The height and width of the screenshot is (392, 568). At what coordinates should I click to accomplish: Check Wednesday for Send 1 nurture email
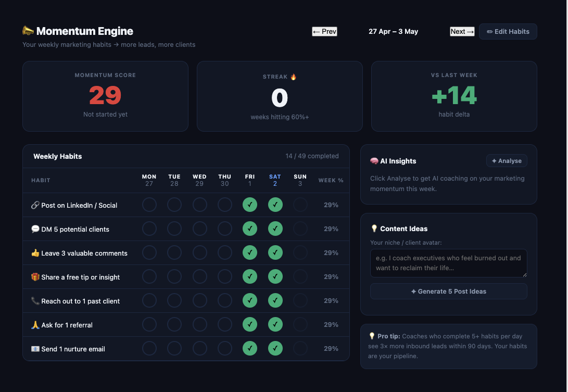[x=199, y=348]
